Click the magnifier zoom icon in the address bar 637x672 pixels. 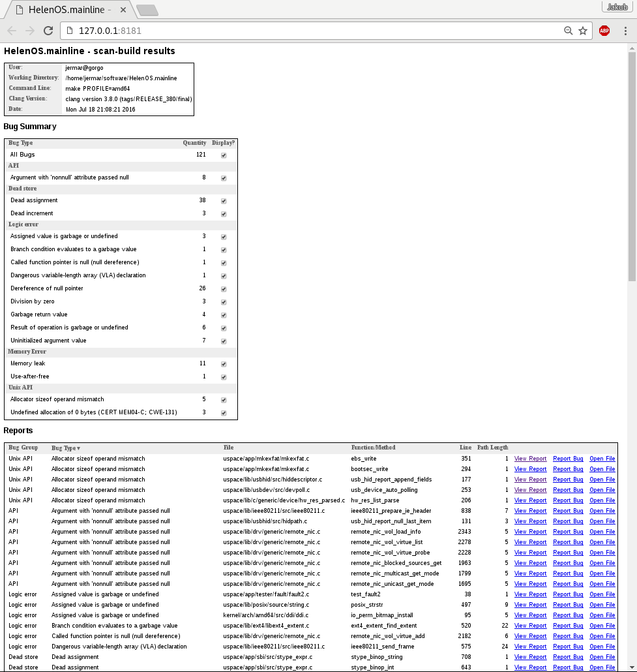click(x=567, y=30)
